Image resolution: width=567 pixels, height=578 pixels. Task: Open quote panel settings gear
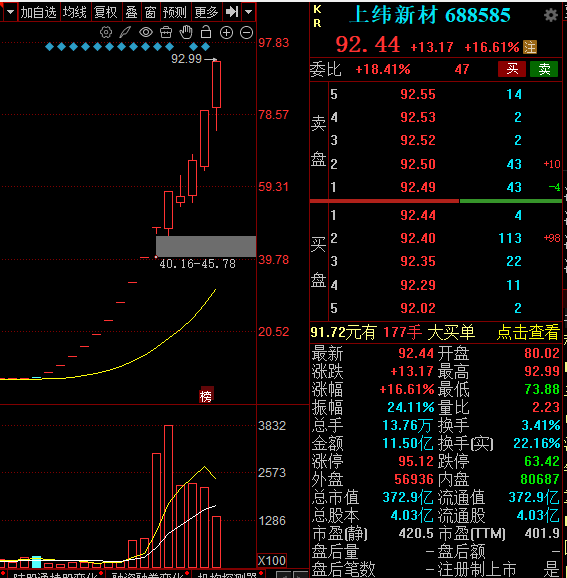click(x=550, y=15)
